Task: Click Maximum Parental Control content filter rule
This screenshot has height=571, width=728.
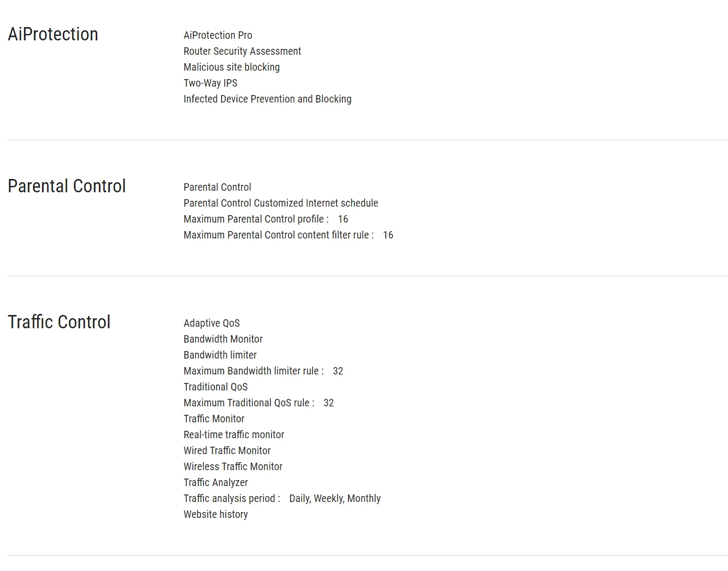Action: [278, 235]
